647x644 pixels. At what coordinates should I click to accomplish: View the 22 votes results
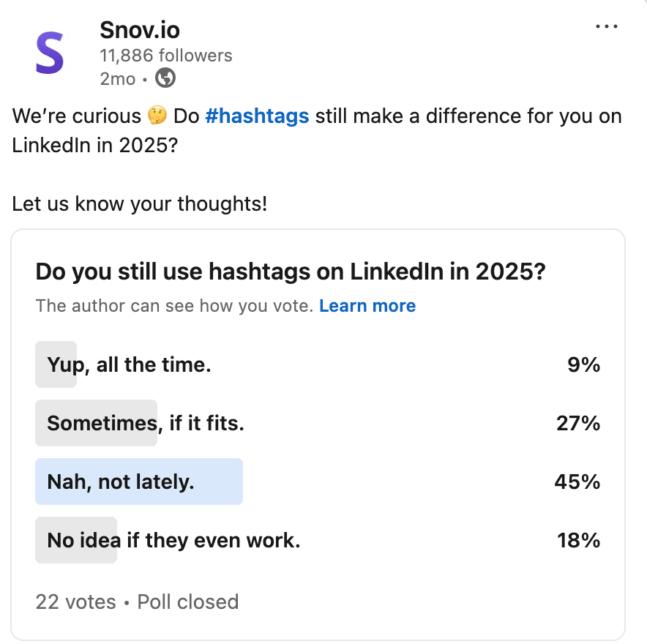(x=76, y=602)
